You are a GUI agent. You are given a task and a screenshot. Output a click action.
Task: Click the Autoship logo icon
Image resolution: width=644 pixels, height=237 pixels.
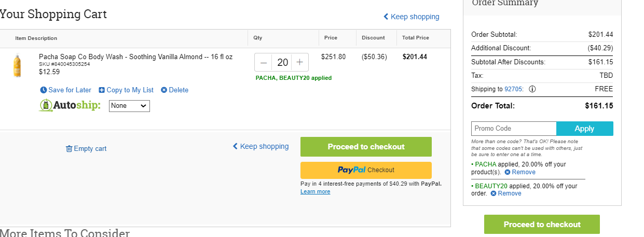tap(46, 106)
